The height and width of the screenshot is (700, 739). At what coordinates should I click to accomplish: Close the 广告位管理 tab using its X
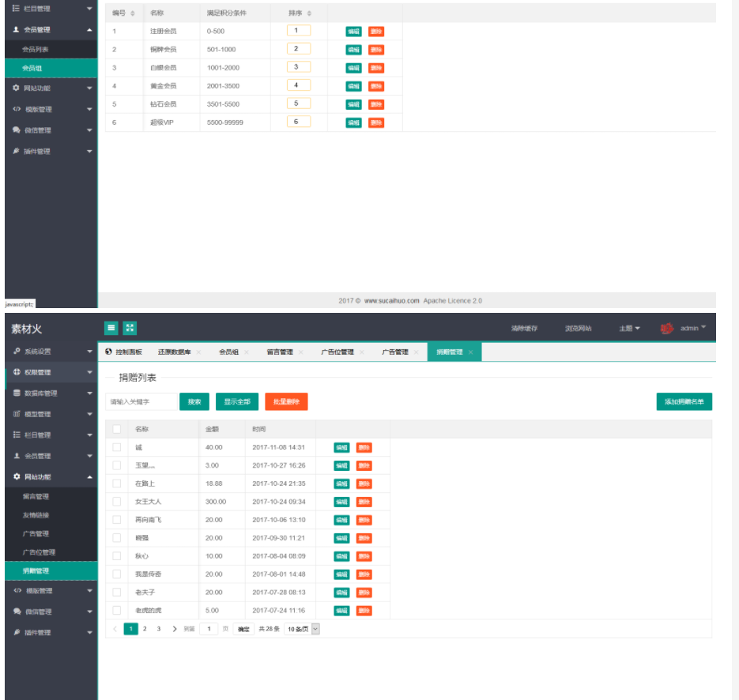coord(361,352)
